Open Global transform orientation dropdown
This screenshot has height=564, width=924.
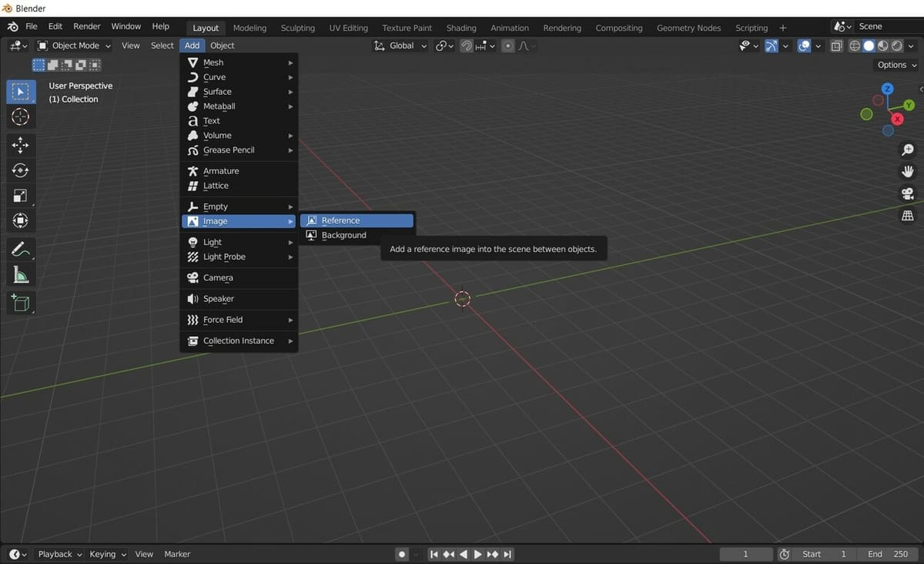click(x=400, y=46)
